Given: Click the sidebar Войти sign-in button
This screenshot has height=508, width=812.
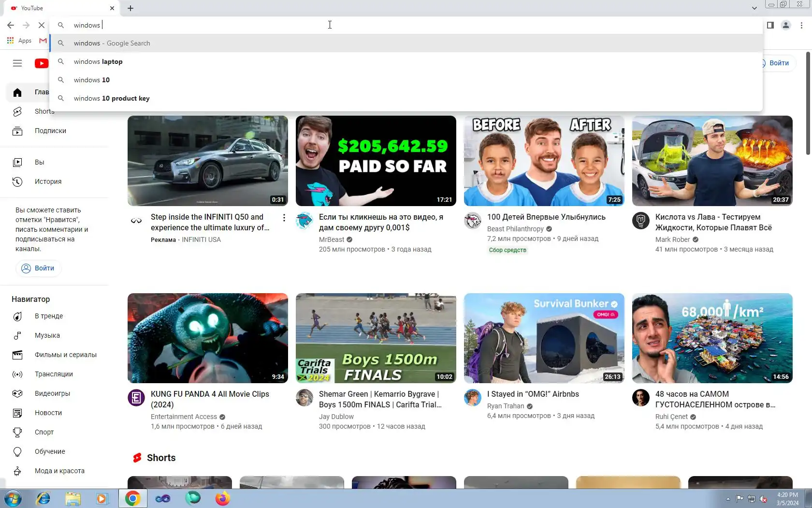Looking at the screenshot, I should (39, 268).
